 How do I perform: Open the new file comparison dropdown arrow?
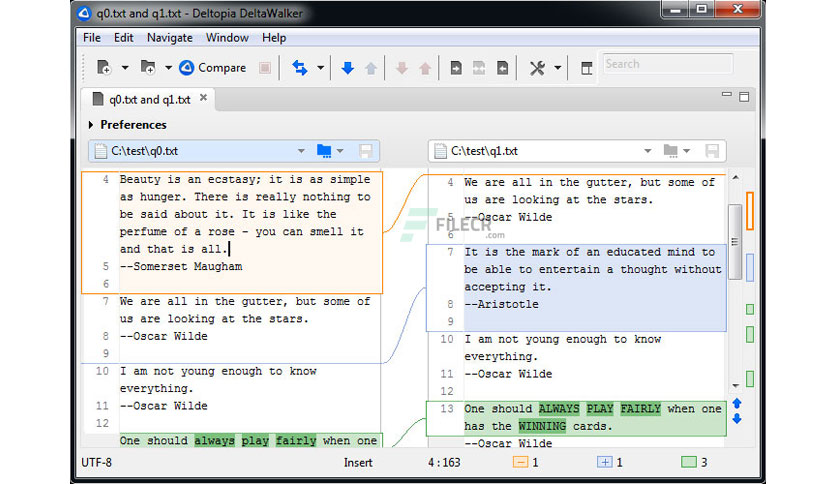tap(125, 68)
